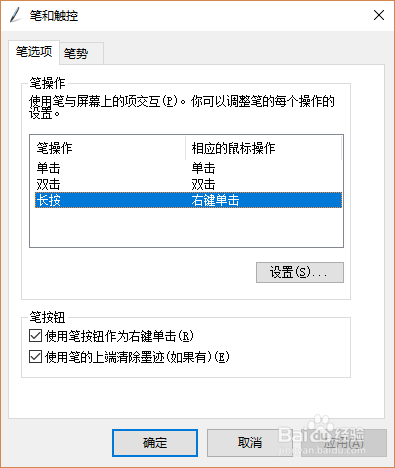Toggle 使用笔按钮作为右键单击 checkbox
The width and height of the screenshot is (395, 468).
point(35,336)
